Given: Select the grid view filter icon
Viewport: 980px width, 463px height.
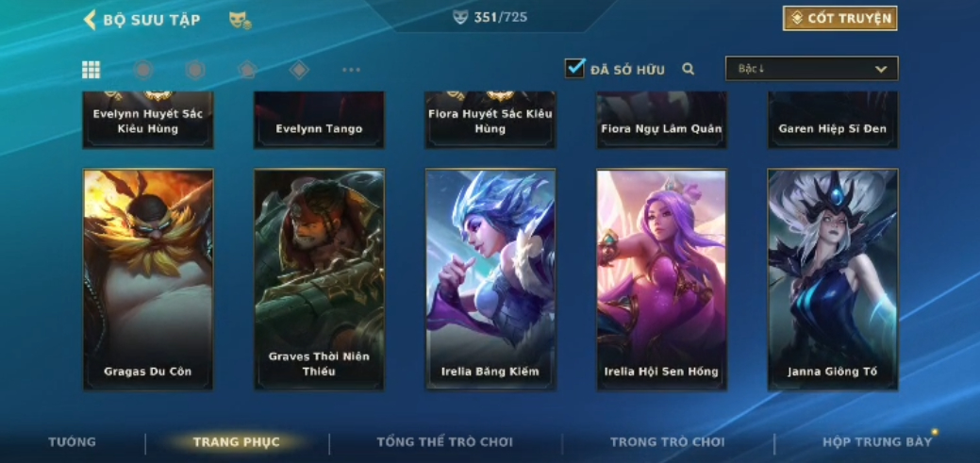Looking at the screenshot, I should pyautogui.click(x=91, y=70).
